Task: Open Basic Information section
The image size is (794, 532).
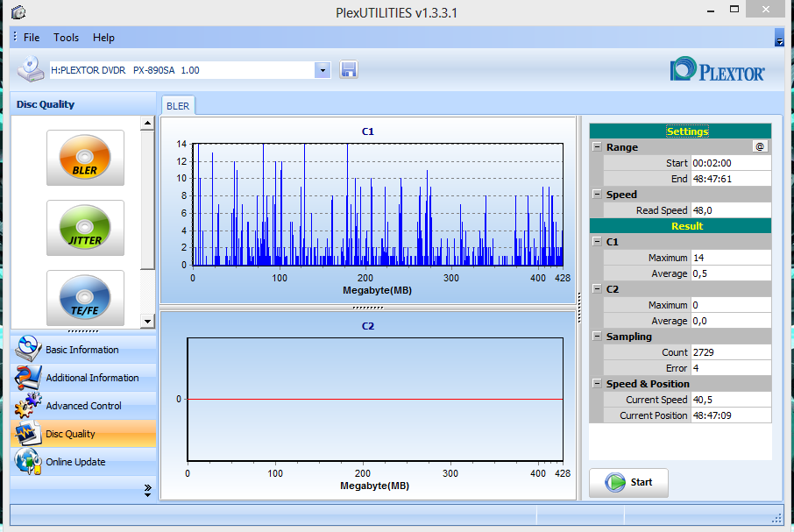Action: 83,350
